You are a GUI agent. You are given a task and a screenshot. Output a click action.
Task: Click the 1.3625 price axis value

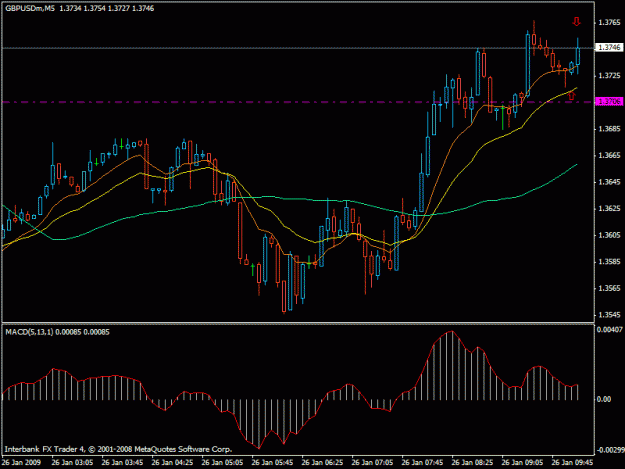click(x=609, y=208)
